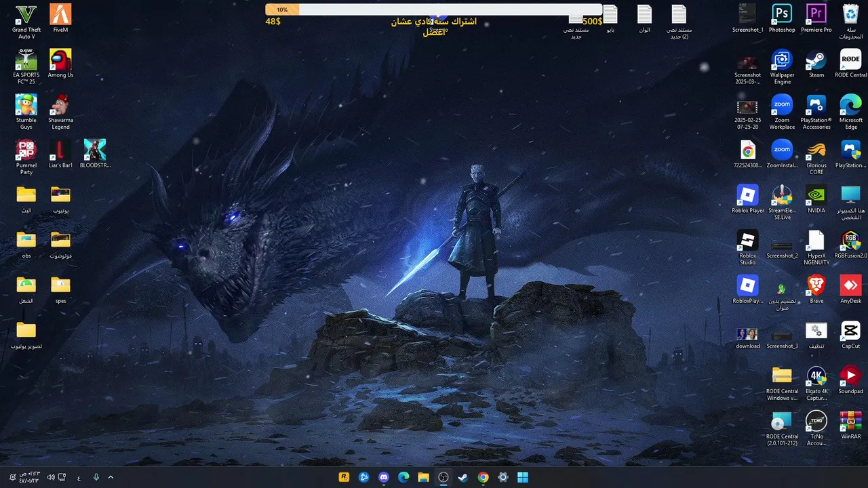
Task: Select the NVIDIA desktop shortcut
Action: click(x=816, y=199)
